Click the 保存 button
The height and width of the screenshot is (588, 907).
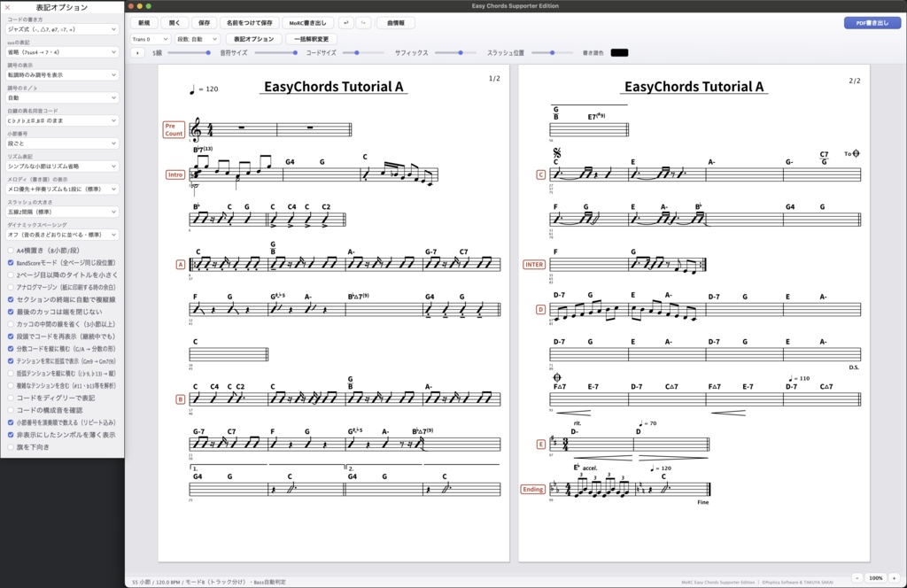(x=205, y=23)
